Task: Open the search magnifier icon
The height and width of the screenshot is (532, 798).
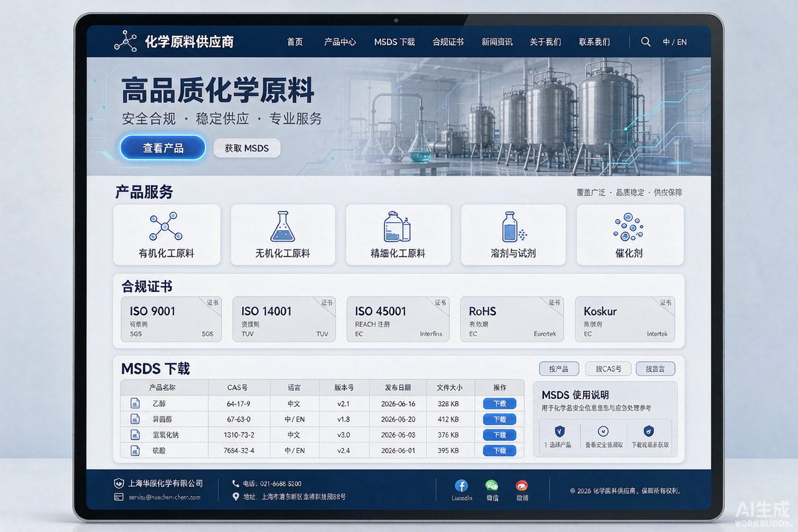Action: [x=646, y=41]
